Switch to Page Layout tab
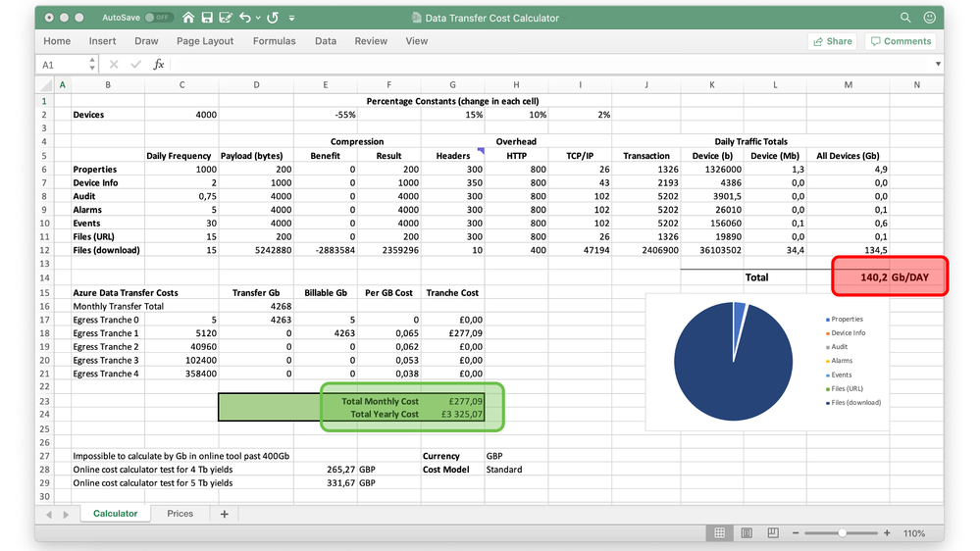Image resolution: width=980 pixels, height=551 pixels. pos(205,41)
